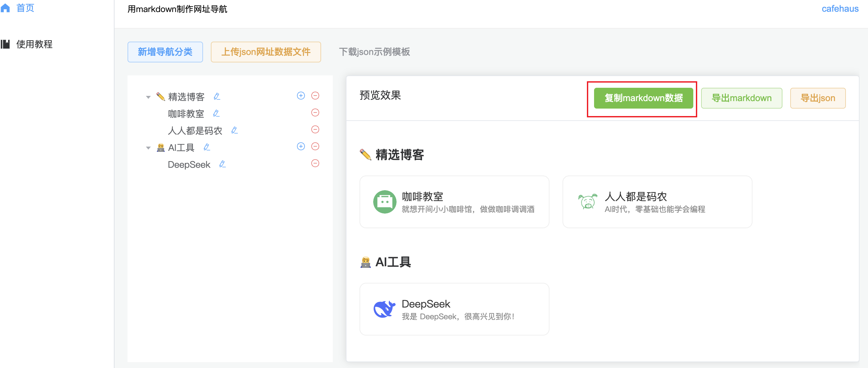Remove the 人人都是码农 entry with minus icon
The height and width of the screenshot is (368, 868).
pyautogui.click(x=315, y=129)
